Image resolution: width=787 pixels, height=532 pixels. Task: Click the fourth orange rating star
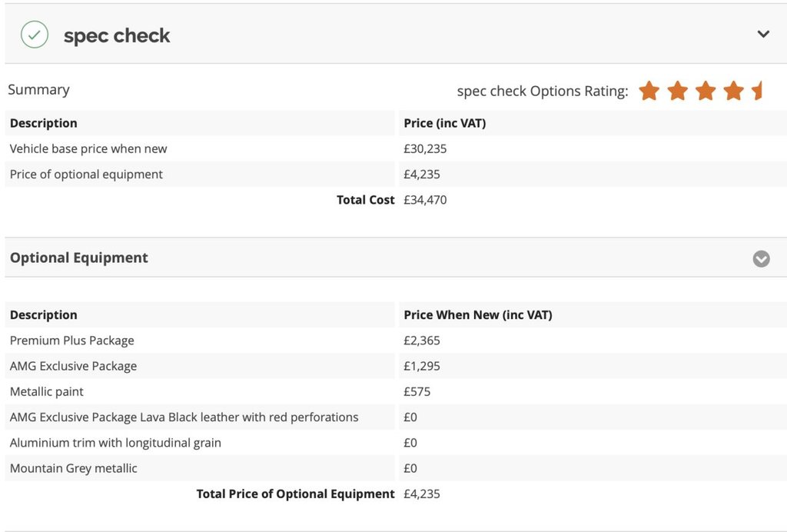coord(734,91)
